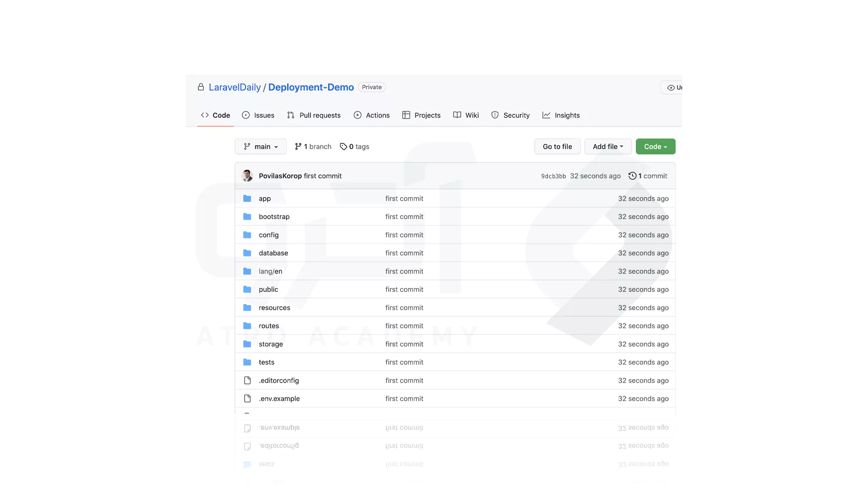This screenshot has height=488, width=868.
Task: Open first commit message in app row
Action: tap(404, 198)
